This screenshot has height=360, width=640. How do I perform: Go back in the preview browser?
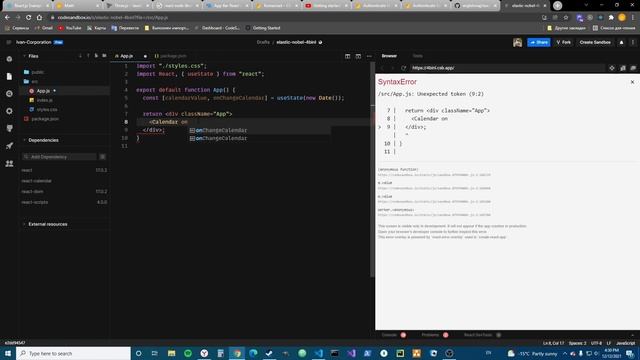point(383,68)
